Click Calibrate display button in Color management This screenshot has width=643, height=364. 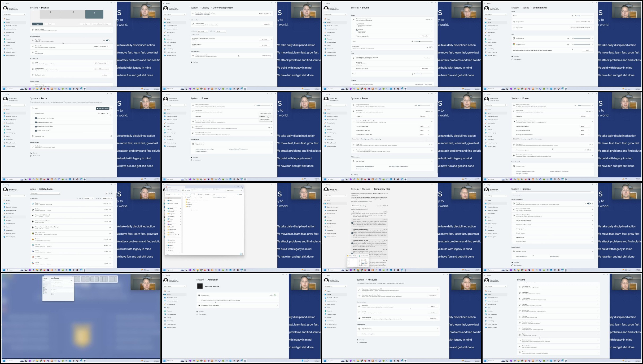click(267, 56)
